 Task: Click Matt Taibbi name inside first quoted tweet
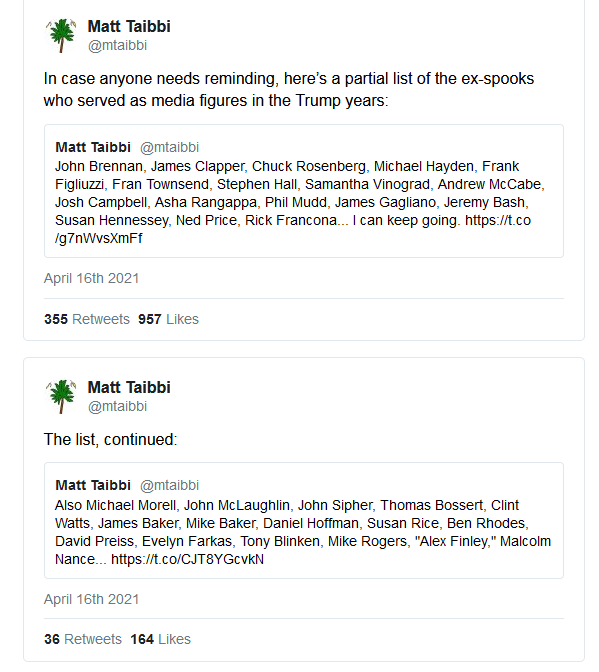tap(93, 147)
